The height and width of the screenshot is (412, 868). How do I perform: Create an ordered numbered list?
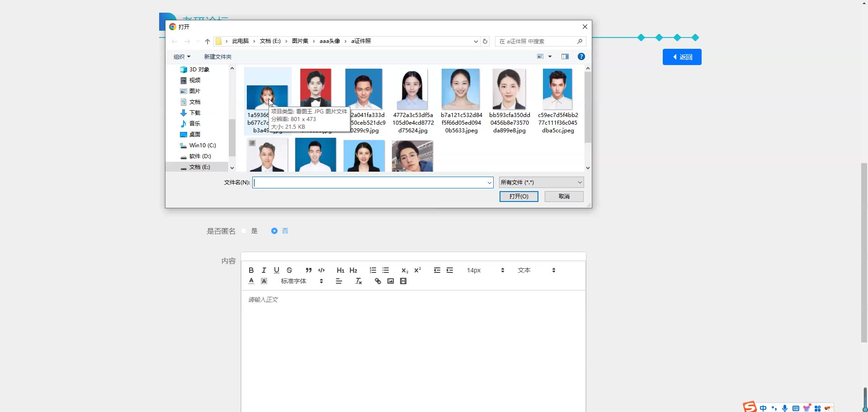[373, 270]
